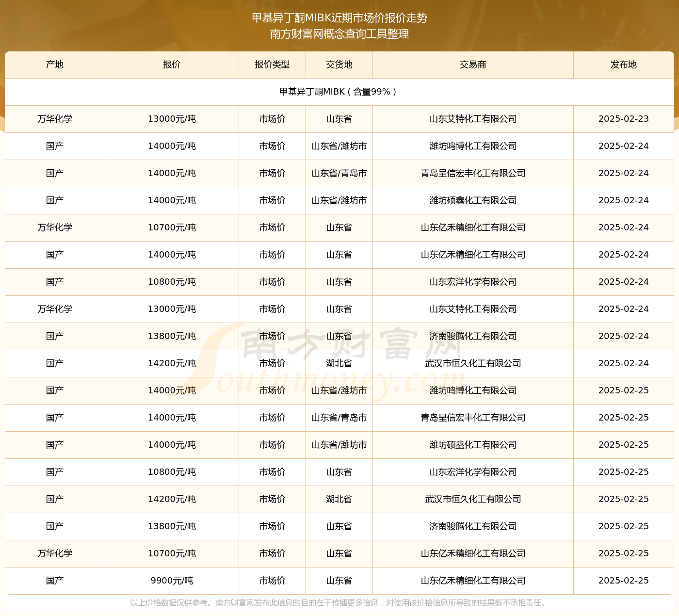
Task: Click 市场价 in the 9900元/吨 row
Action: click(x=272, y=581)
